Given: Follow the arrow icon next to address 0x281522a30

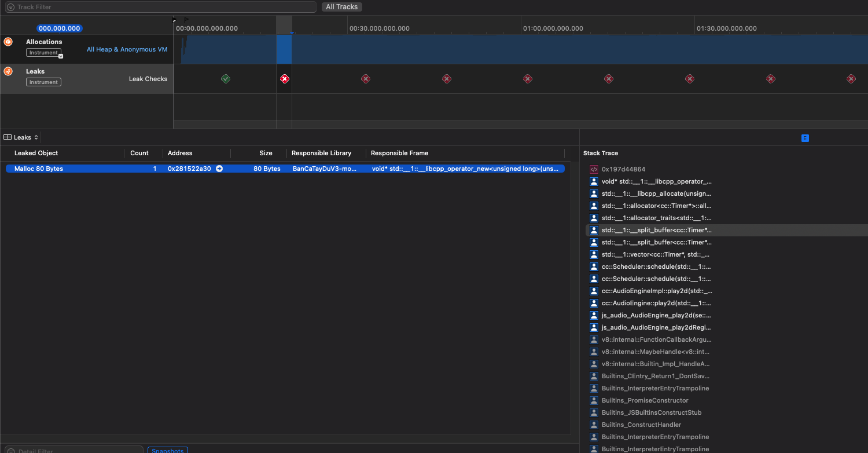Looking at the screenshot, I should 219,169.
